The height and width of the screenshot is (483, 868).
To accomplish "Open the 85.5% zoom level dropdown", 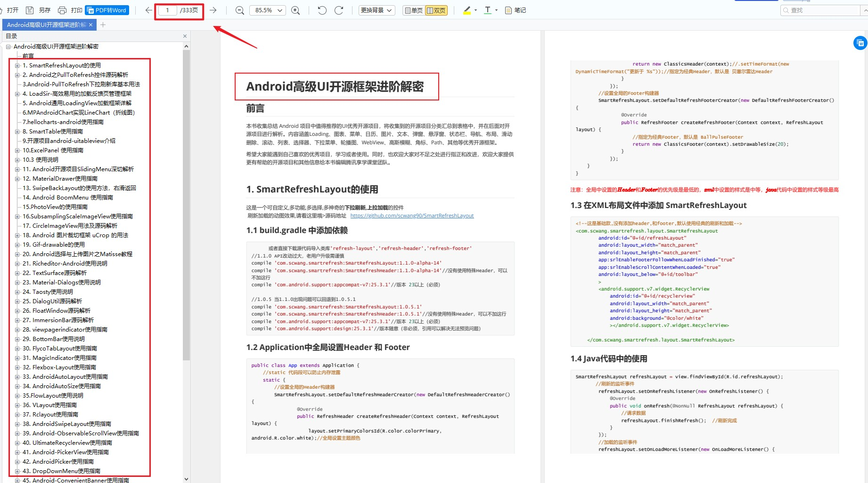I will click(x=268, y=10).
